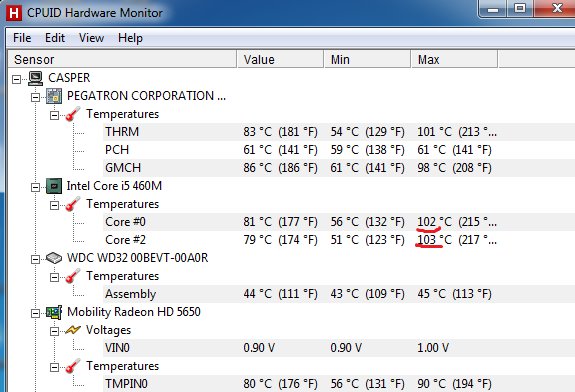
Task: Collapse Radeon Temperatures group
Action: point(54,367)
